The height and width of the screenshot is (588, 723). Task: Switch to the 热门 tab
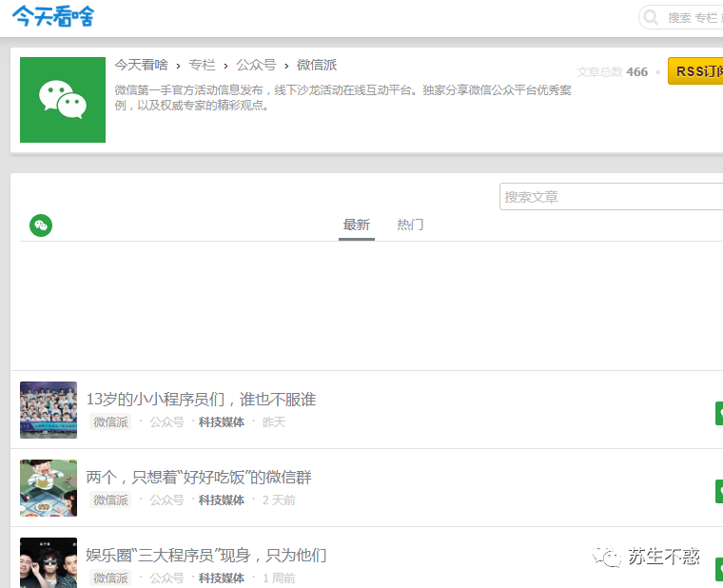(x=410, y=225)
